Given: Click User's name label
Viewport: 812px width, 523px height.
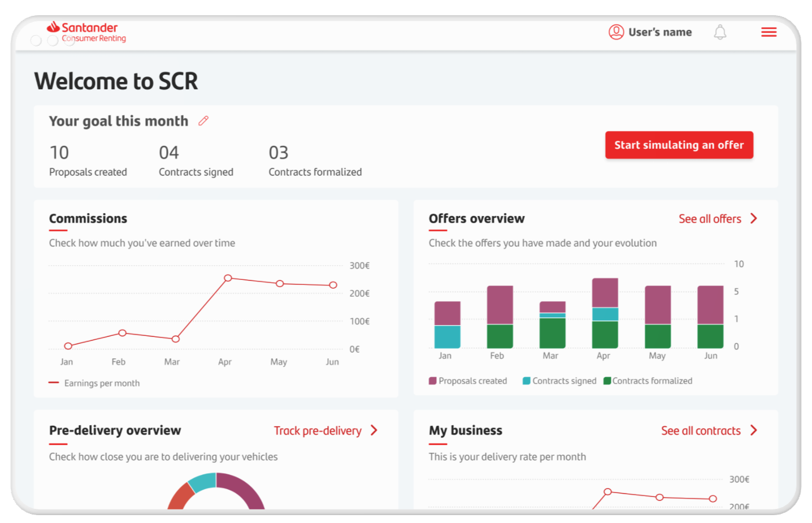Looking at the screenshot, I should point(660,32).
